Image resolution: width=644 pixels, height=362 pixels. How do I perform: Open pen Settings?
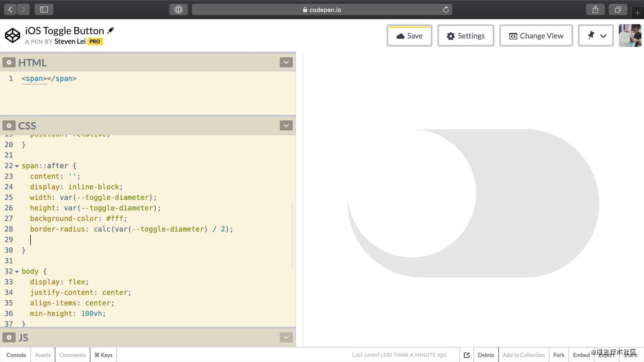pos(466,36)
